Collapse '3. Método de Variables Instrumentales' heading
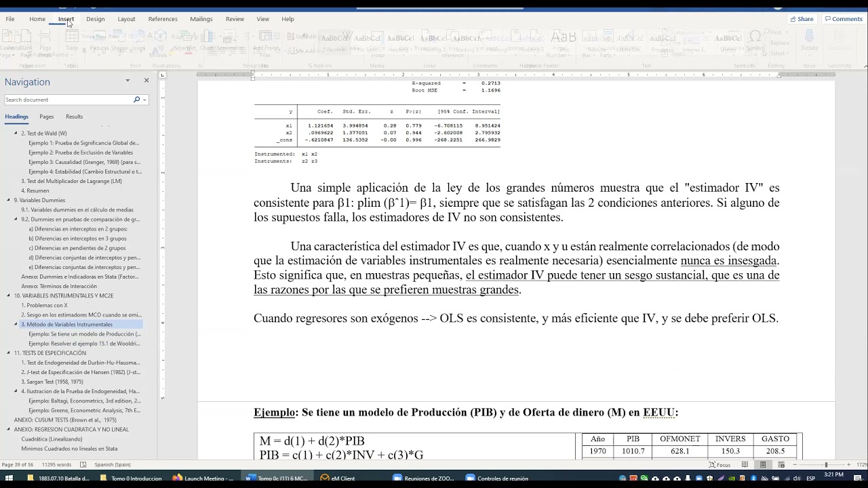This screenshot has width=868, height=488. pos(16,324)
